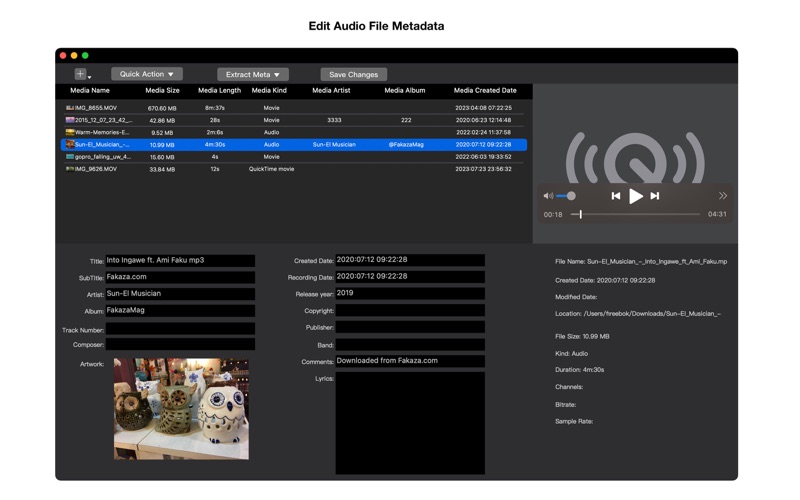800x500 pixels.
Task: Sort by Media Artist column header
Action: pos(331,90)
